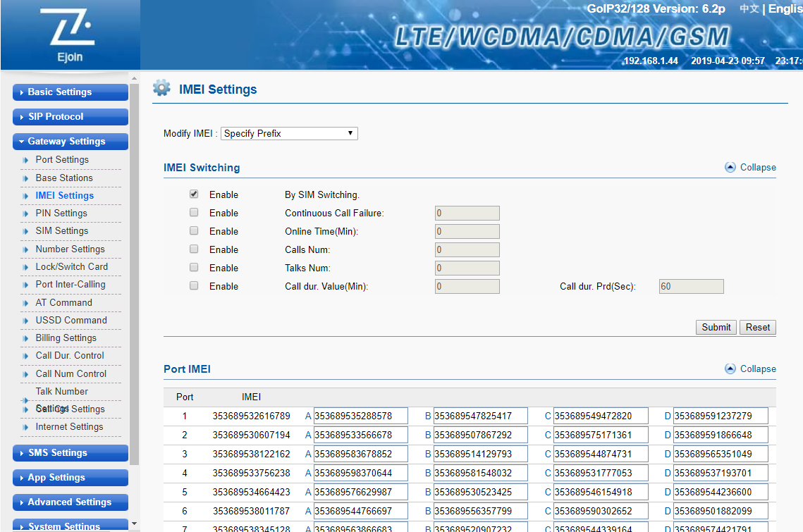
Task: Expand the Basic Settings section
Action: (x=71, y=92)
